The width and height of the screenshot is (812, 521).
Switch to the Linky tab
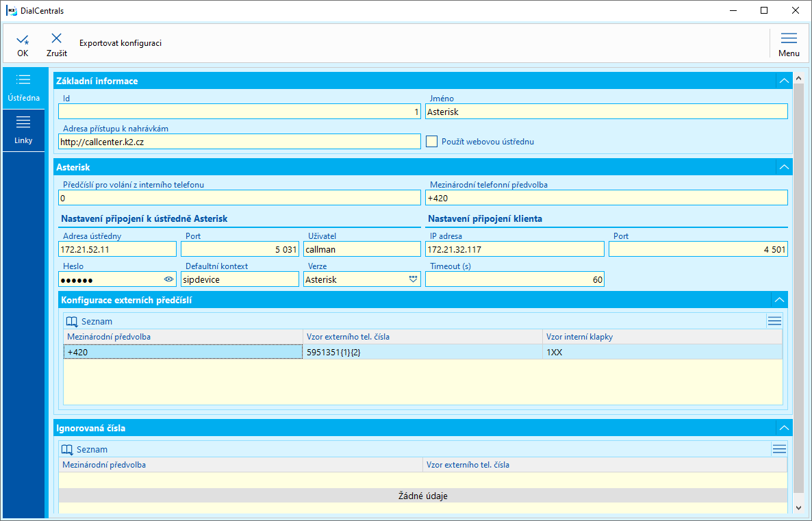[x=23, y=130]
